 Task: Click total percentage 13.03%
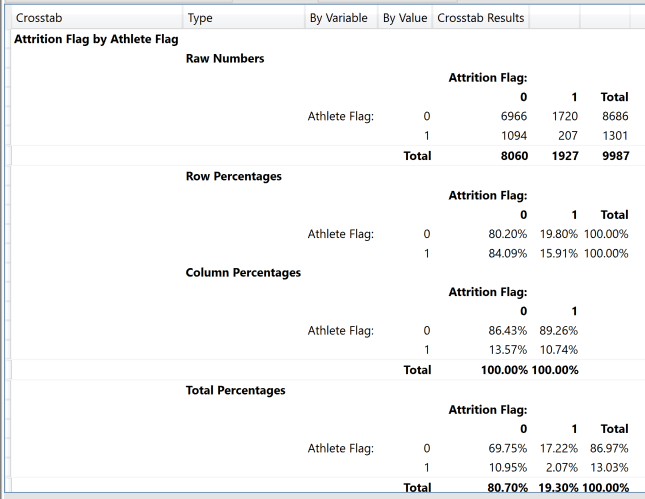pos(609,467)
